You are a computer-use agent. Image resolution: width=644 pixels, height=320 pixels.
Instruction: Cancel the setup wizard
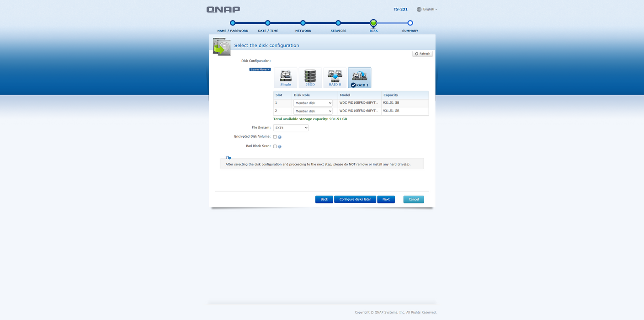point(414,199)
